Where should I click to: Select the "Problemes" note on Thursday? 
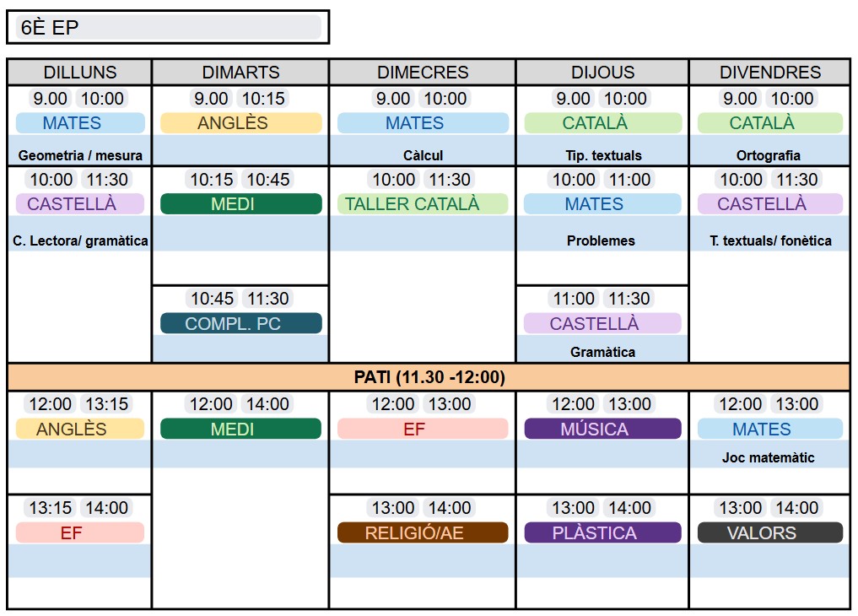[x=601, y=240]
